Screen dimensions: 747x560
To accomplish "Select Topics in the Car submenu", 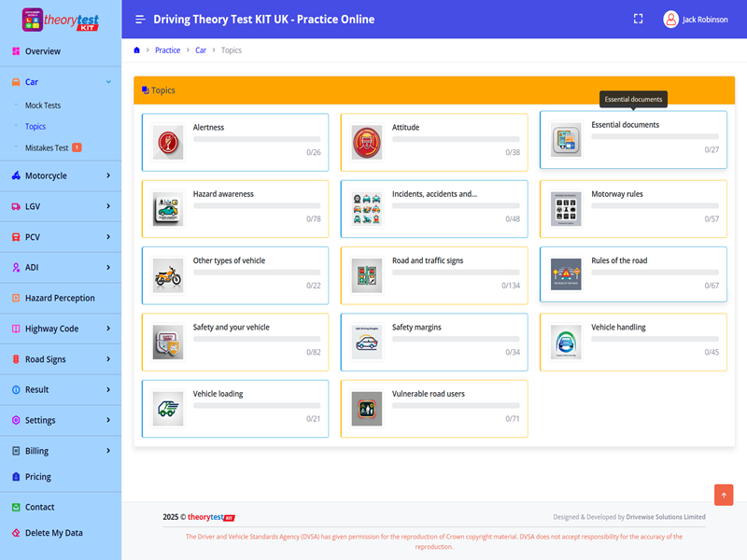I will (35, 126).
